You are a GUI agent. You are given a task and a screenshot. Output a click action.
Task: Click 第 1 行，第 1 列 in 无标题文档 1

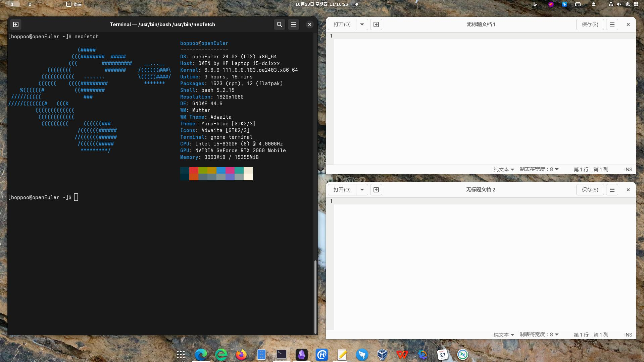(591, 170)
